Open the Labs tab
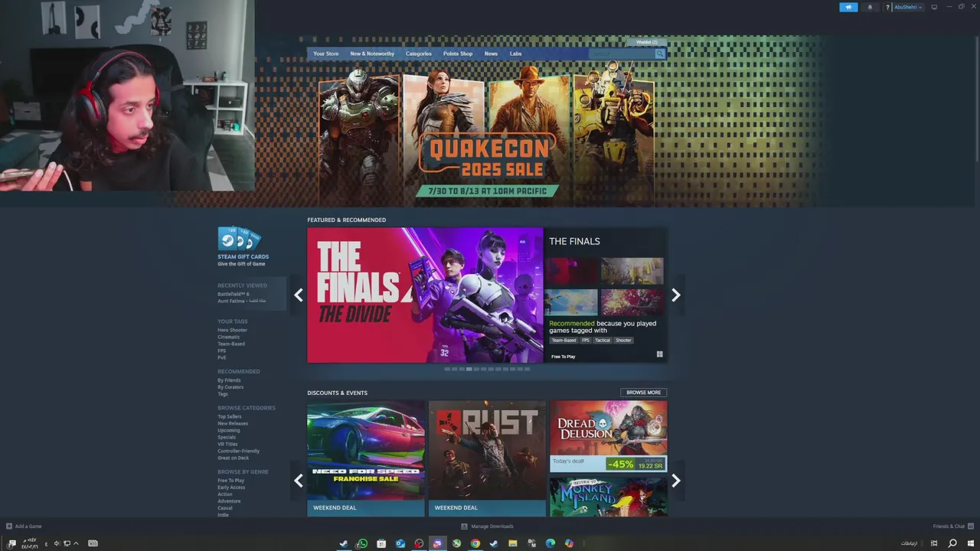 (515, 54)
